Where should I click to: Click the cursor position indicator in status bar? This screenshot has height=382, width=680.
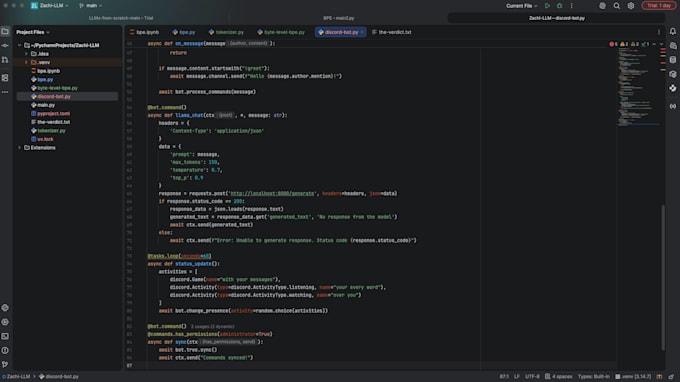click(504, 376)
